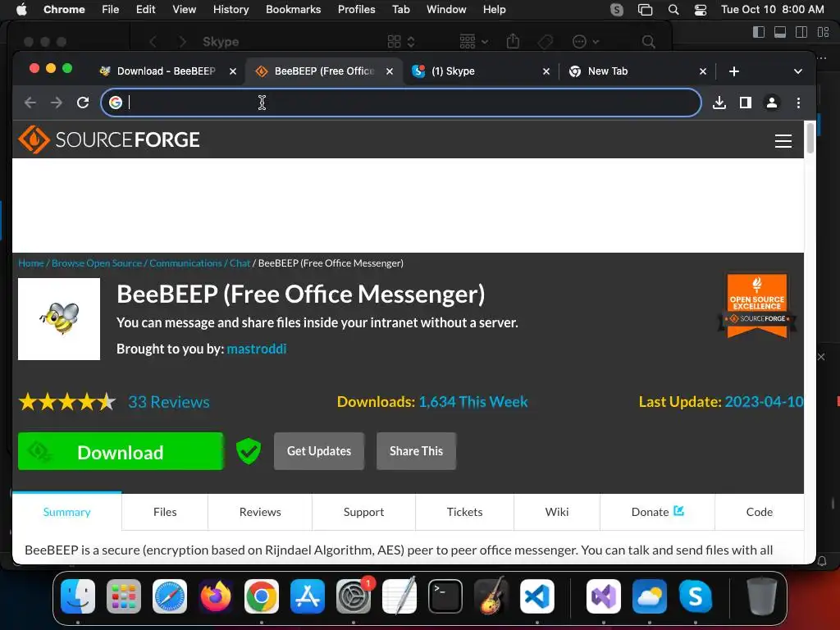Open the Bookmarks menu
The width and height of the screenshot is (840, 630).
point(293,10)
